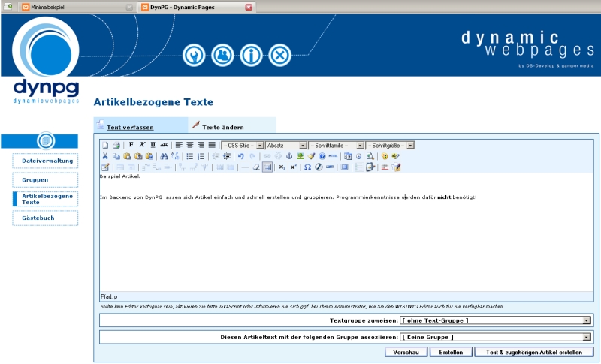Click the anchor icon in editor toolbar
This screenshot has width=601, height=364.
[x=289, y=156]
